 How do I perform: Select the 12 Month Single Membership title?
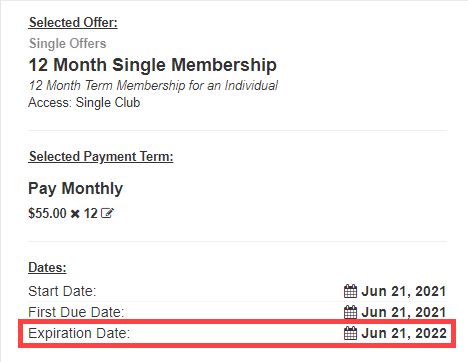click(153, 65)
